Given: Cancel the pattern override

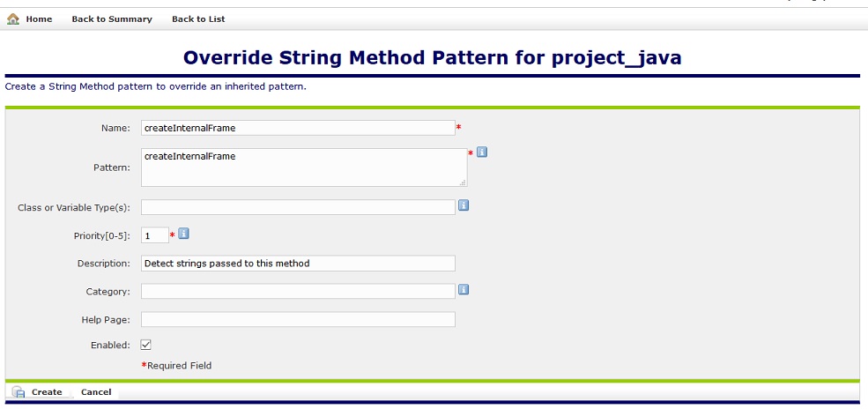Looking at the screenshot, I should (x=96, y=392).
